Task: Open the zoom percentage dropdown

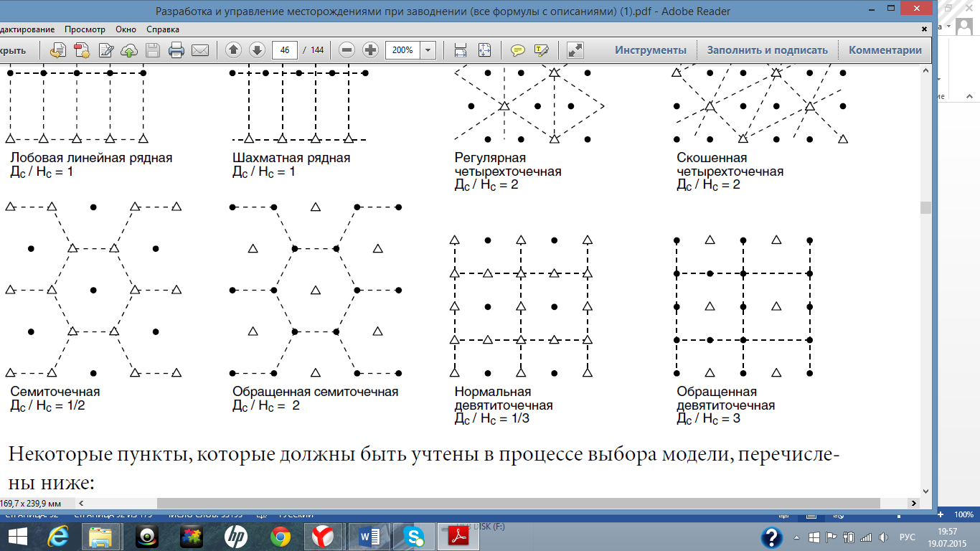Action: click(x=428, y=50)
